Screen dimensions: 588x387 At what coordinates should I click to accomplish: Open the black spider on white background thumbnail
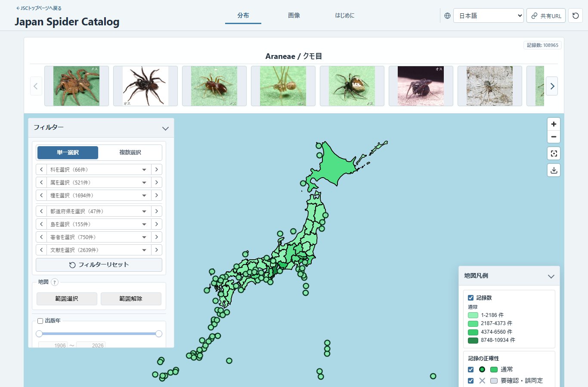point(145,86)
